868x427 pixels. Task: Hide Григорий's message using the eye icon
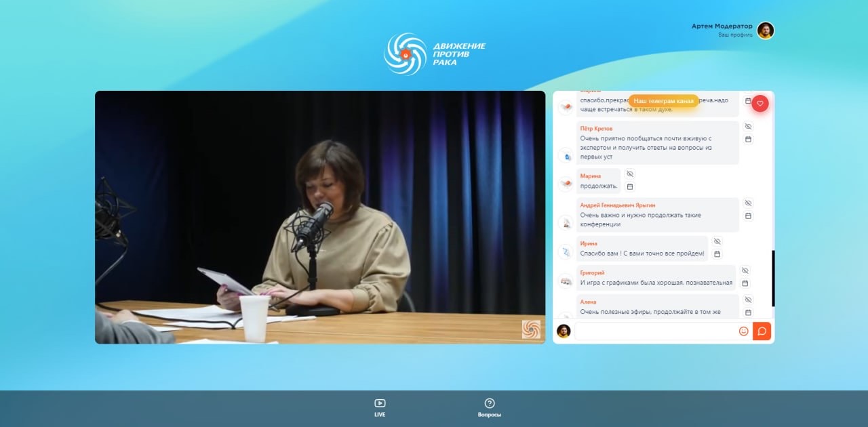tap(745, 270)
